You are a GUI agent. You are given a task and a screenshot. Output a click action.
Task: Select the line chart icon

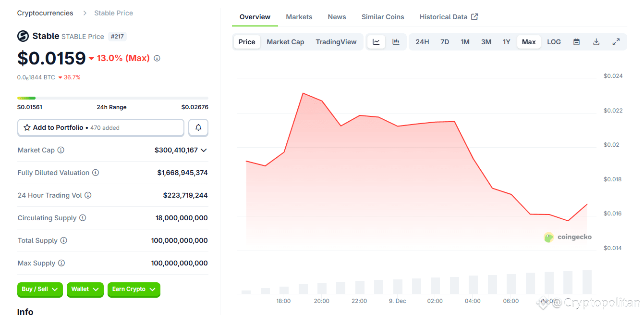click(x=376, y=42)
